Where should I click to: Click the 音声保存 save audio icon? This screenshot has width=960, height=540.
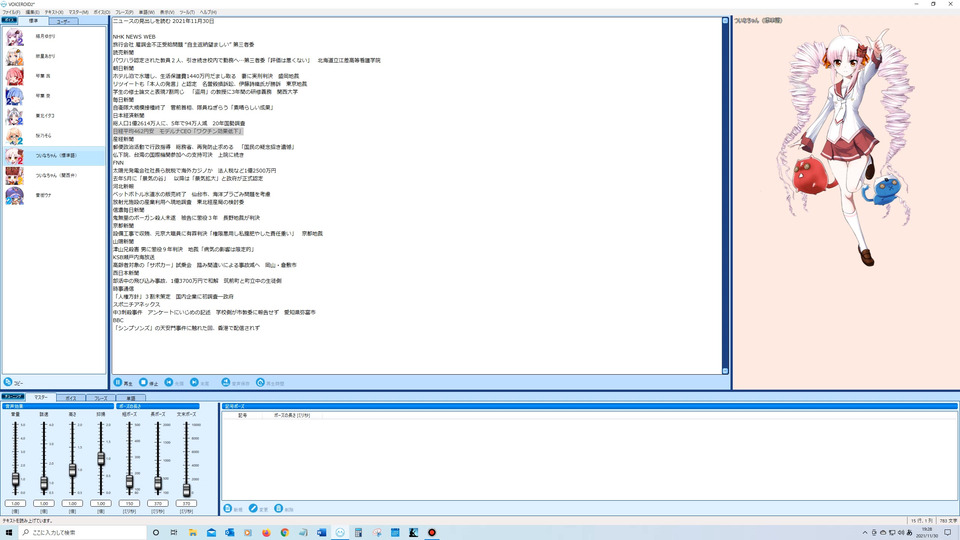[x=225, y=383]
